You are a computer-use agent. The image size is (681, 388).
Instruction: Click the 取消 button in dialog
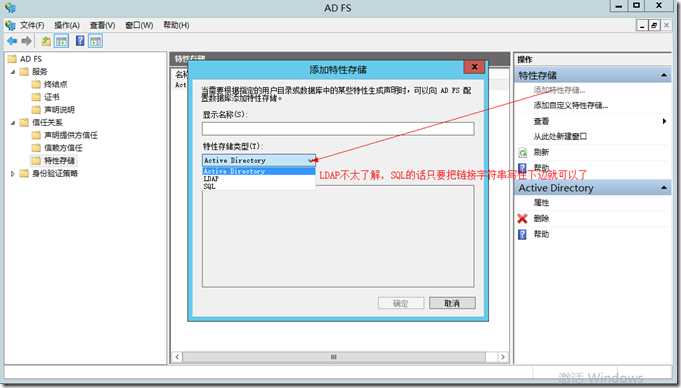pyautogui.click(x=452, y=303)
